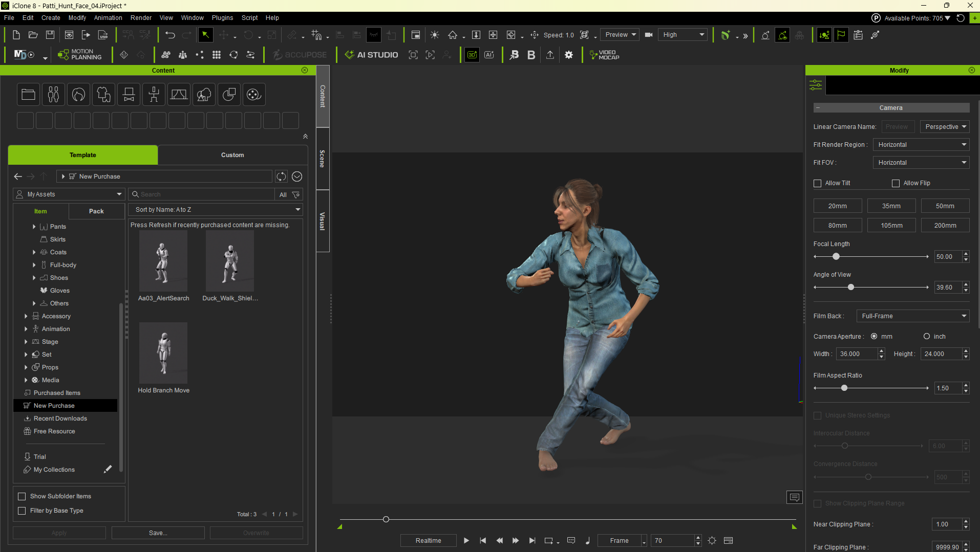980x552 pixels.
Task: Click the Save... button
Action: 158,533
